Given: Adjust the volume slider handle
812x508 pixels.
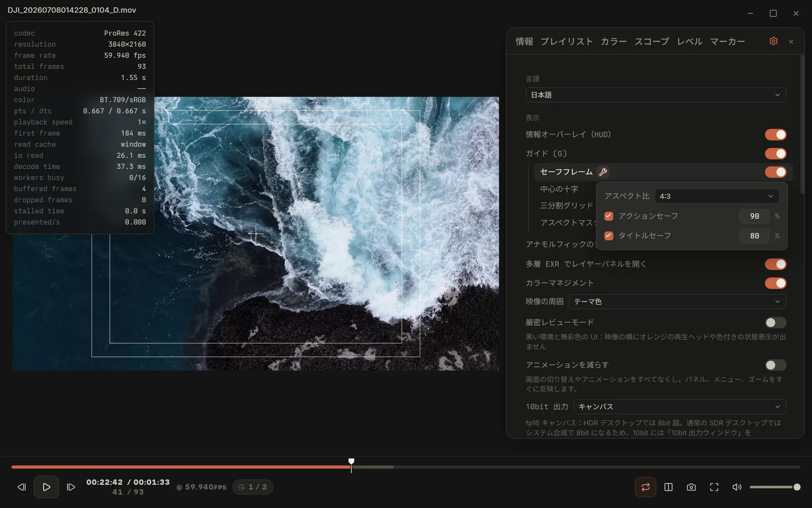Looking at the screenshot, I should tap(797, 487).
